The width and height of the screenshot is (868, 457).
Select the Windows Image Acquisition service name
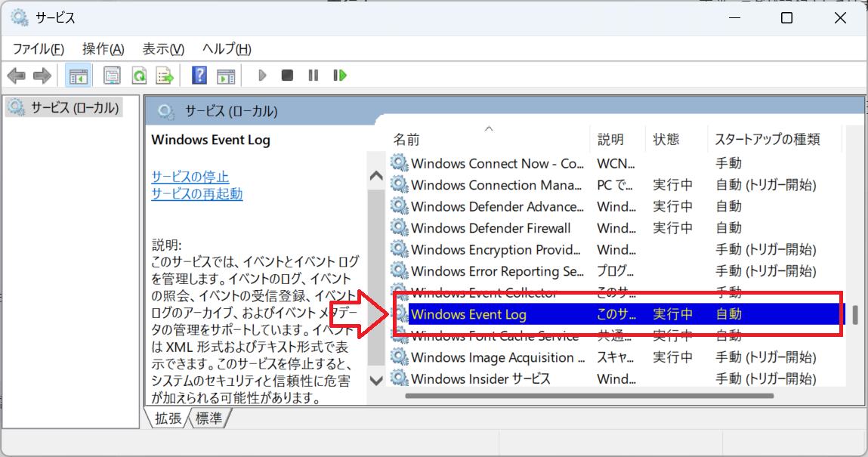pos(498,357)
